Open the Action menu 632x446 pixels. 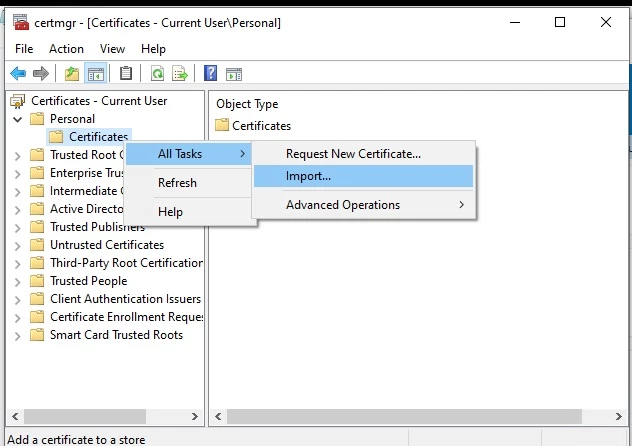pyautogui.click(x=66, y=49)
